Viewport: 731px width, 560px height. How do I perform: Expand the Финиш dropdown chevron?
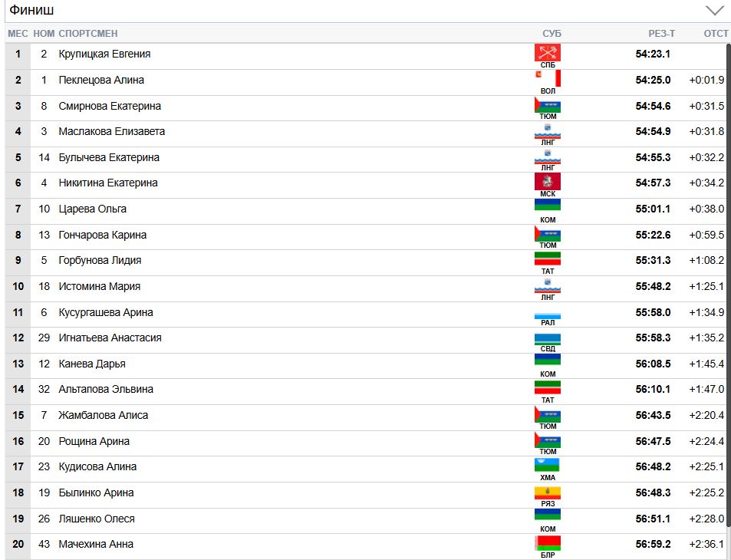pos(714,11)
